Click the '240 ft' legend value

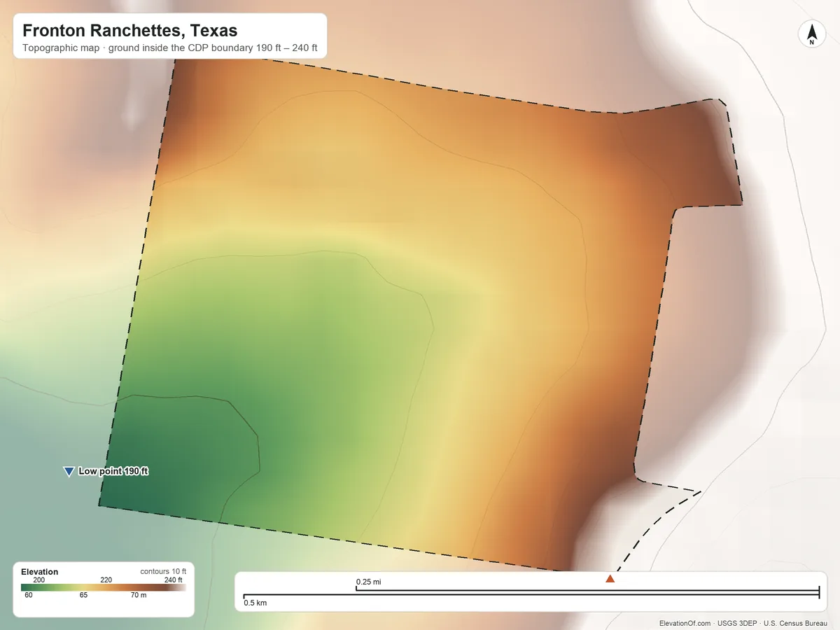pos(174,580)
